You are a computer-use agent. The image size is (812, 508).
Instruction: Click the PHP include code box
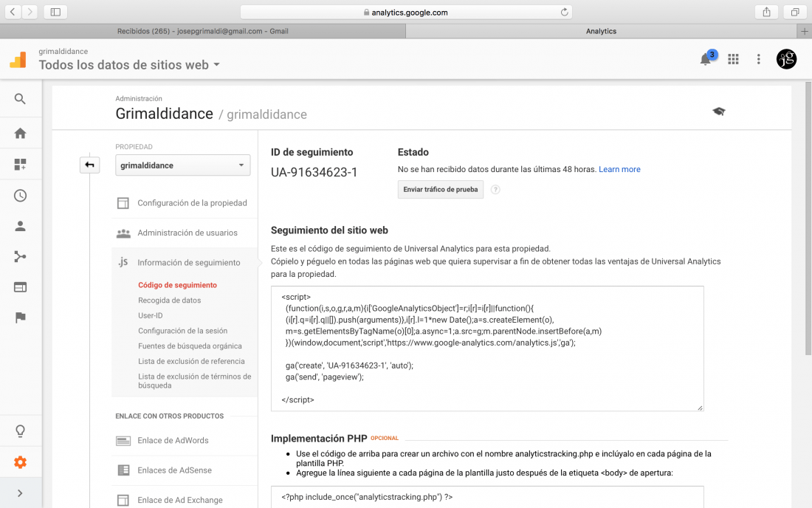coord(487,497)
